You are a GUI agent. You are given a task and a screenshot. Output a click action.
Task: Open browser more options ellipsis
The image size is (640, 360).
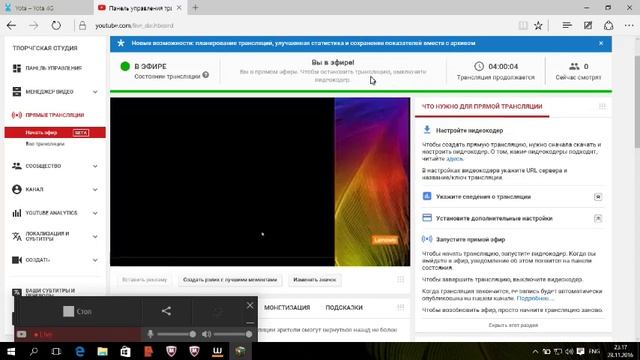point(629,25)
